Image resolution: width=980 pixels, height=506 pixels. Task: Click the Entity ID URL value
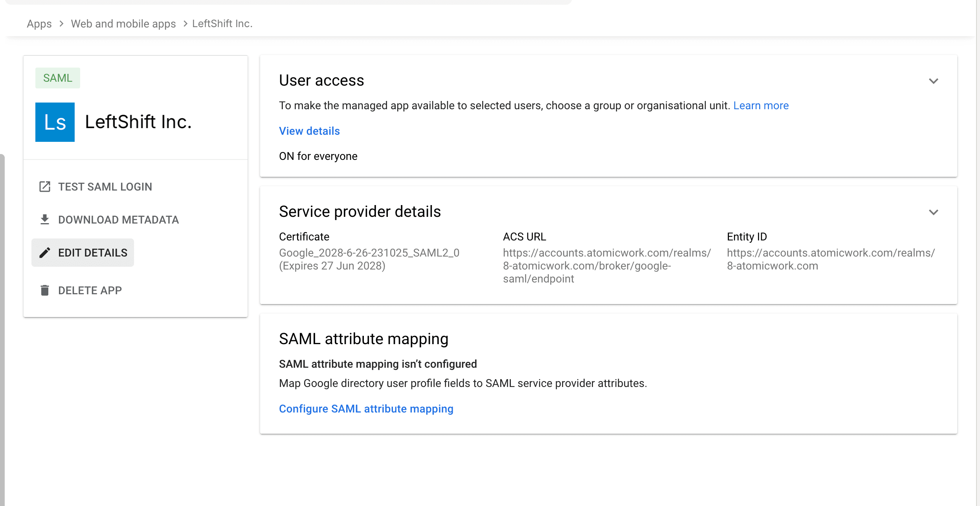[x=831, y=259]
